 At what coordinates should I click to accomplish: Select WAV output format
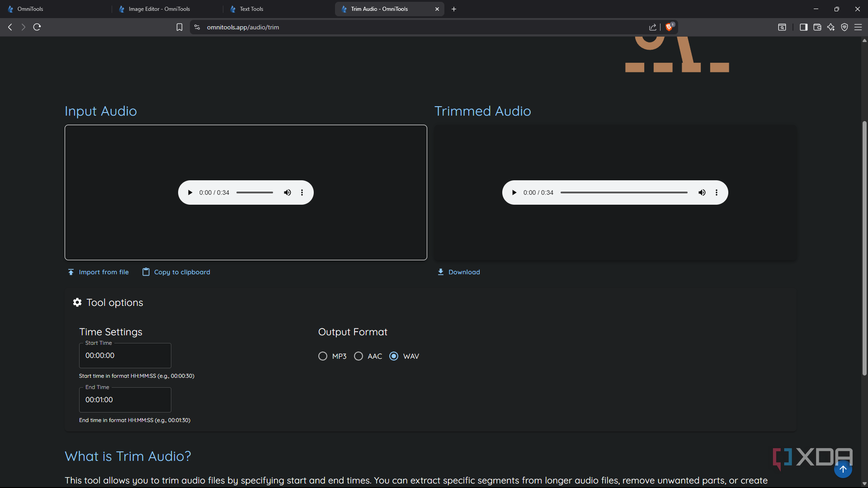[x=394, y=357]
